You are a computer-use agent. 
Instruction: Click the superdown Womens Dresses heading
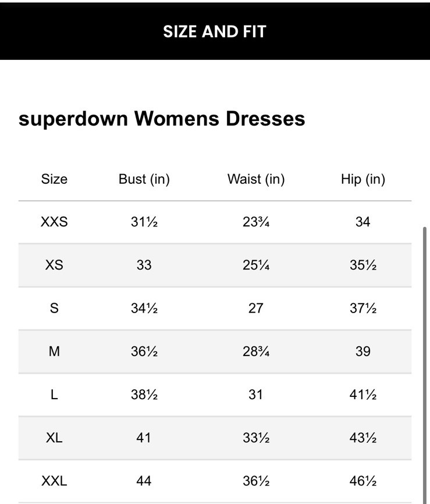coord(162,119)
